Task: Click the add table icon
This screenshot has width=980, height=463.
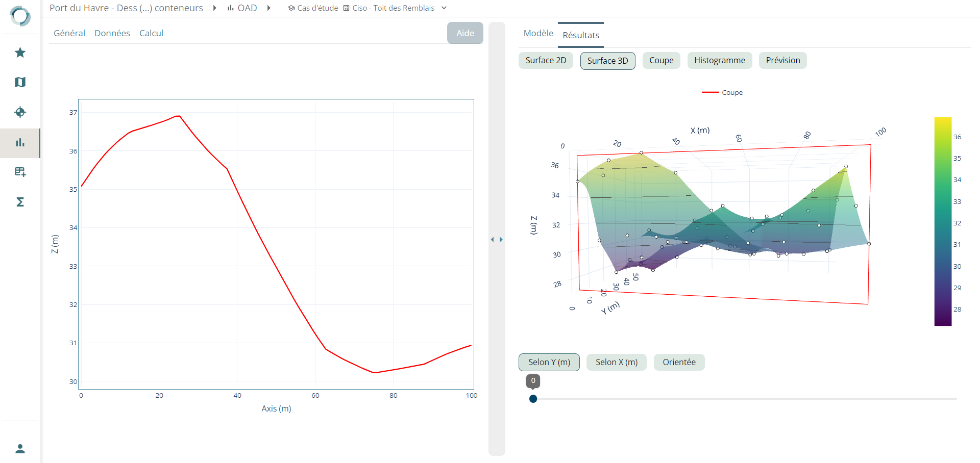Action: click(x=20, y=172)
